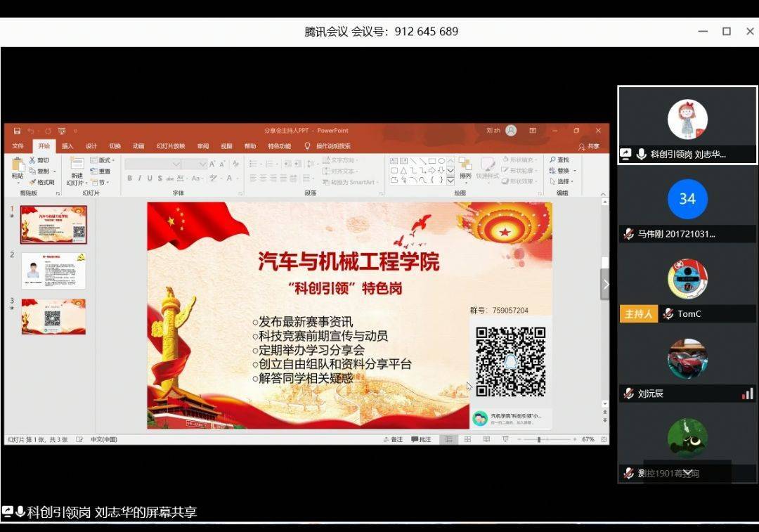Toggle the Notes (备注) pane
The image size is (759, 532).
click(x=394, y=439)
